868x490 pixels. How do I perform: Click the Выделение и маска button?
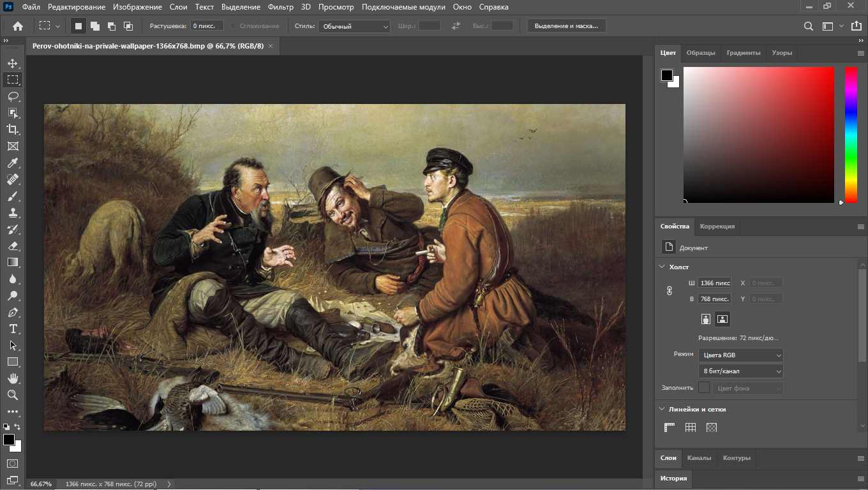[567, 26]
